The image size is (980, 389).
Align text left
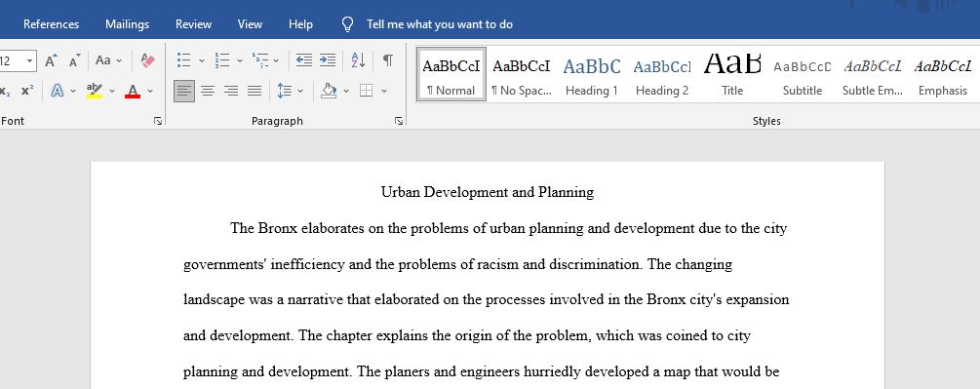pyautogui.click(x=183, y=92)
